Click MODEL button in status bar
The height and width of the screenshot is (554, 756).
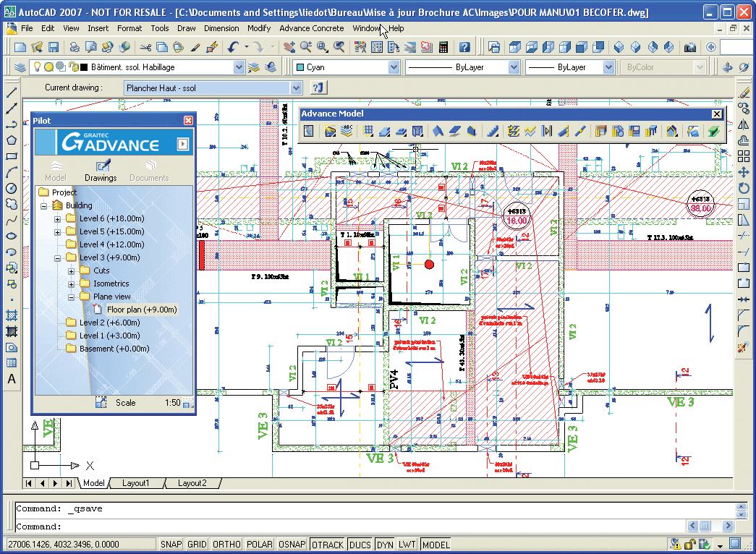pyautogui.click(x=436, y=545)
